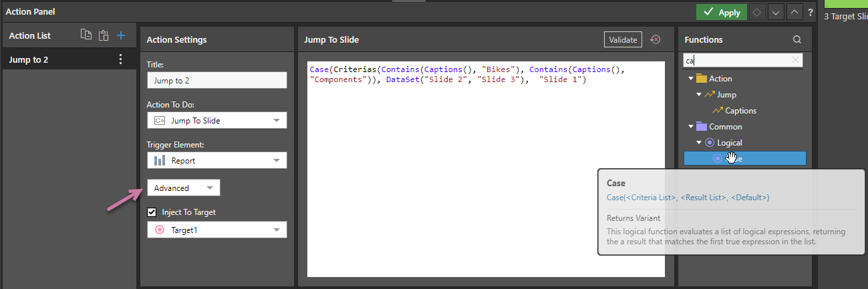Image resolution: width=868 pixels, height=289 pixels.
Task: Open the Target1 dropdown
Action: tap(216, 230)
